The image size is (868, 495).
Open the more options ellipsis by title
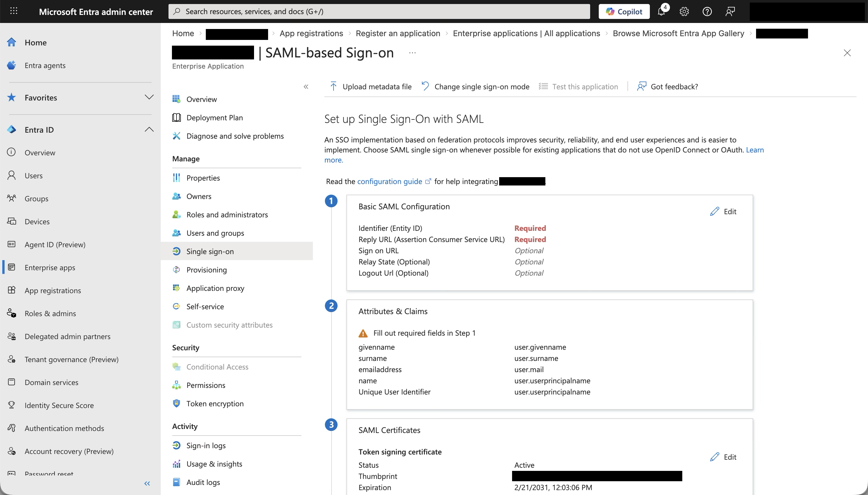pos(412,53)
